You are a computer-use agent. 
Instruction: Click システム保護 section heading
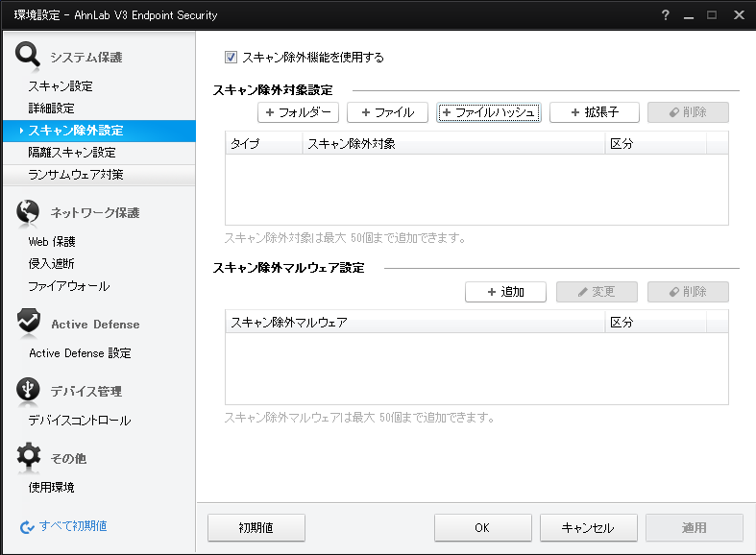click(x=86, y=58)
